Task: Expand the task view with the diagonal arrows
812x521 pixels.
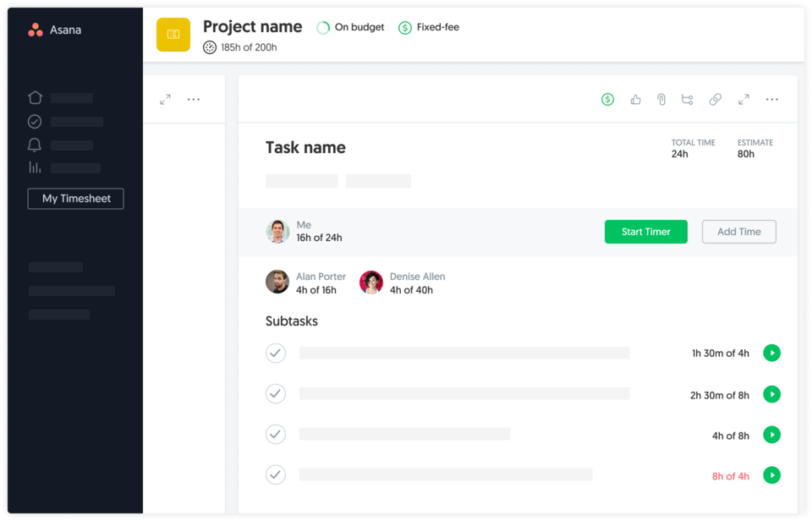Action: coord(743,99)
